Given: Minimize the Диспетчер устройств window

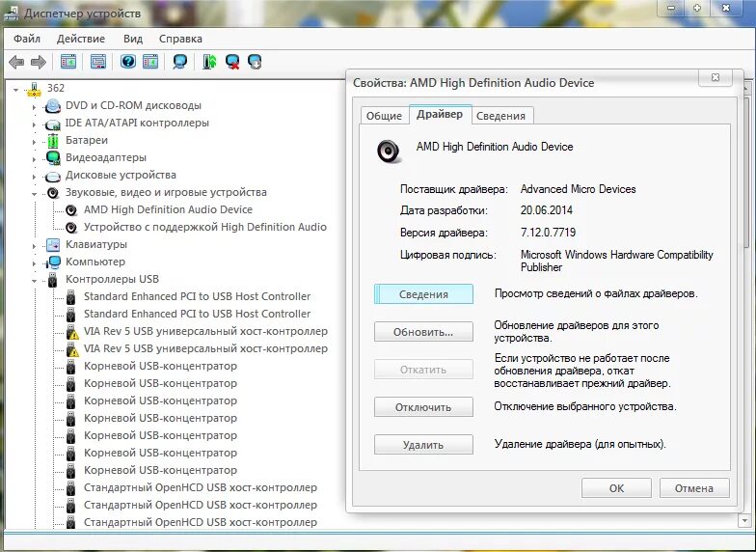Looking at the screenshot, I should (671, 8).
